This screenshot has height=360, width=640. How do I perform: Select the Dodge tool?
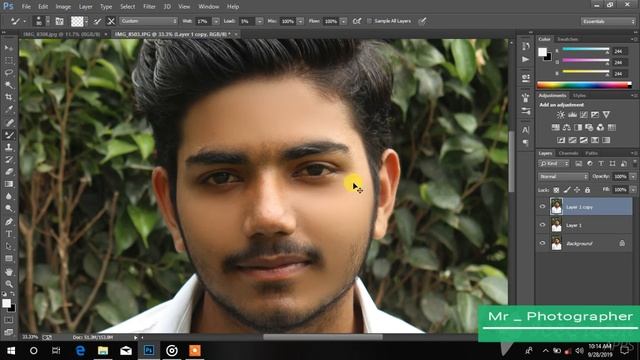click(x=9, y=209)
